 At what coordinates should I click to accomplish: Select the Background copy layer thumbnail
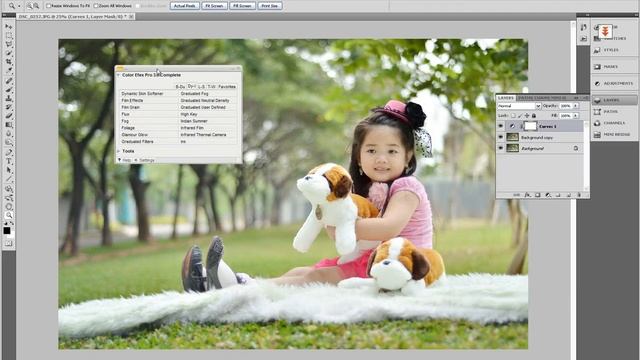coord(513,137)
